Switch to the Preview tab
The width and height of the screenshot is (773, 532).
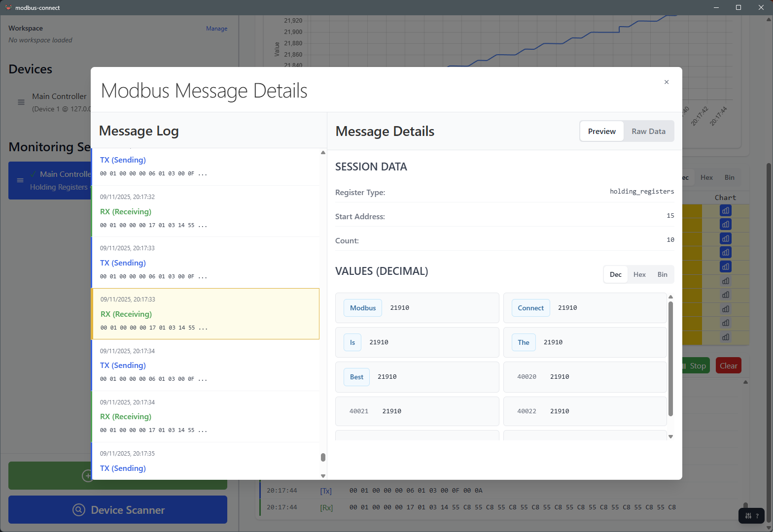pos(601,132)
